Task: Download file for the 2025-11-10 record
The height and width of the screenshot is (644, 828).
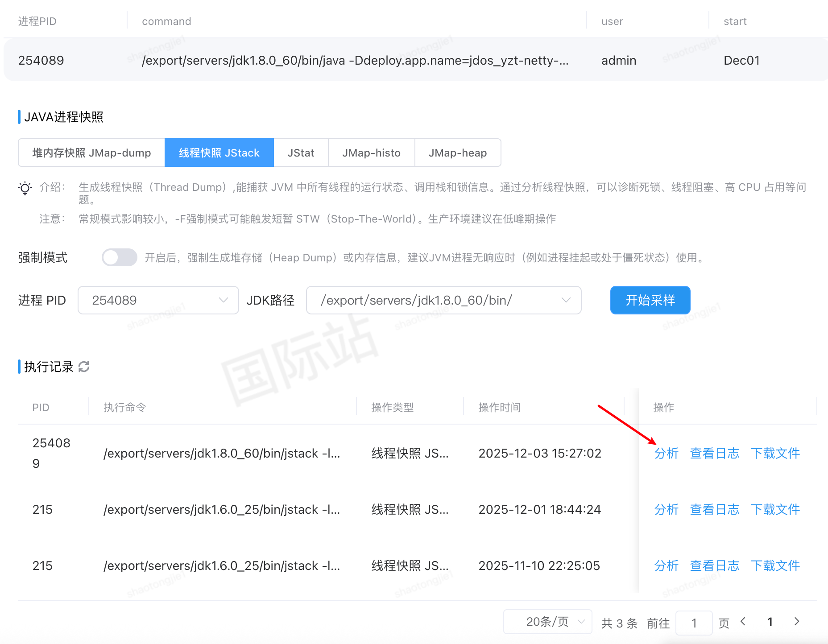Action: (x=775, y=566)
